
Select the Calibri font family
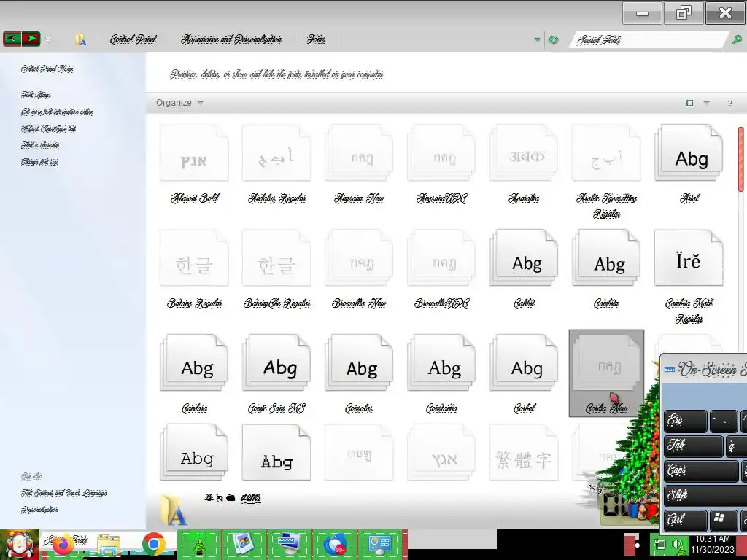[x=524, y=269]
